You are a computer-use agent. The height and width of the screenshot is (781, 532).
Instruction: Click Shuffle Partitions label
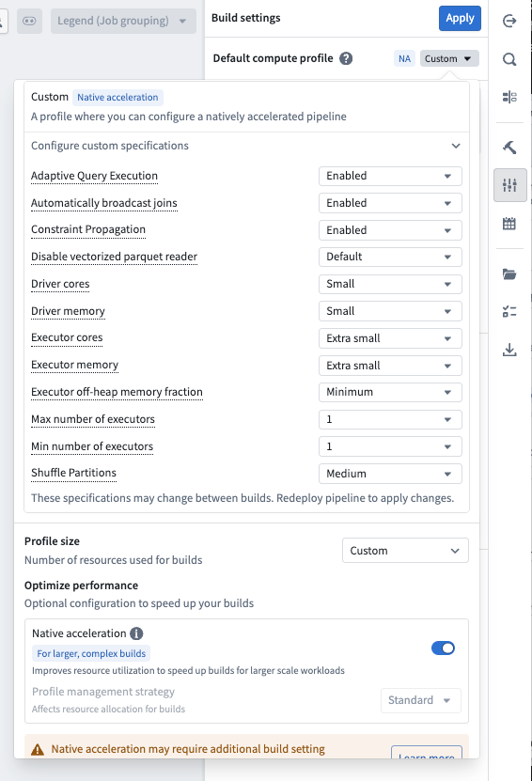[73, 473]
